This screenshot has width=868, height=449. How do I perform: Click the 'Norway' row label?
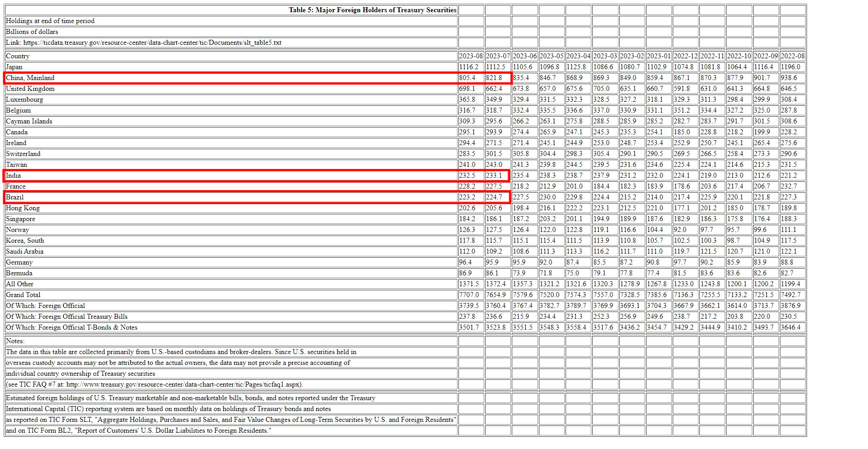click(x=231, y=230)
